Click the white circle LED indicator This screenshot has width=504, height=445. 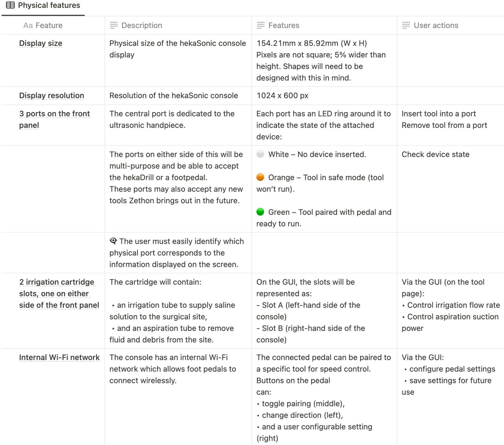(260, 154)
